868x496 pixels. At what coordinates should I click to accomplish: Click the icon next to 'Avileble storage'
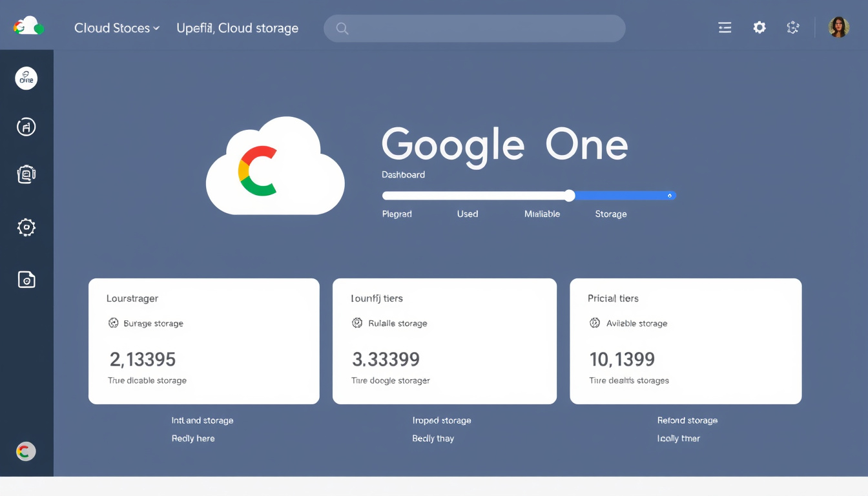pyautogui.click(x=595, y=323)
